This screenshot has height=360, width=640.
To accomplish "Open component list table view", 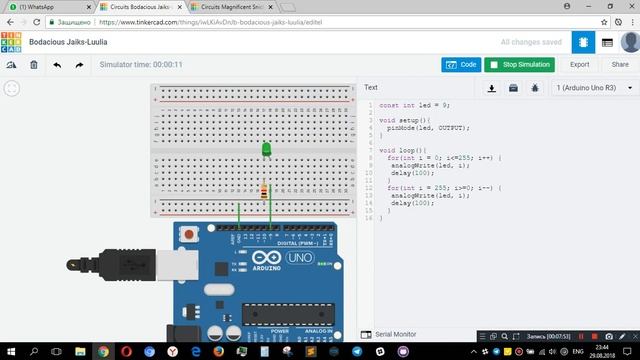I will click(607, 42).
